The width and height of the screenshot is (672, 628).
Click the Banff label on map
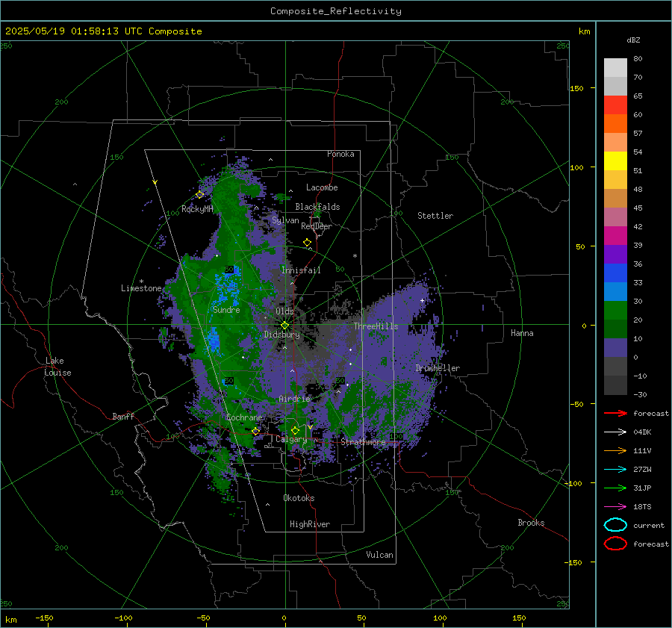point(123,417)
